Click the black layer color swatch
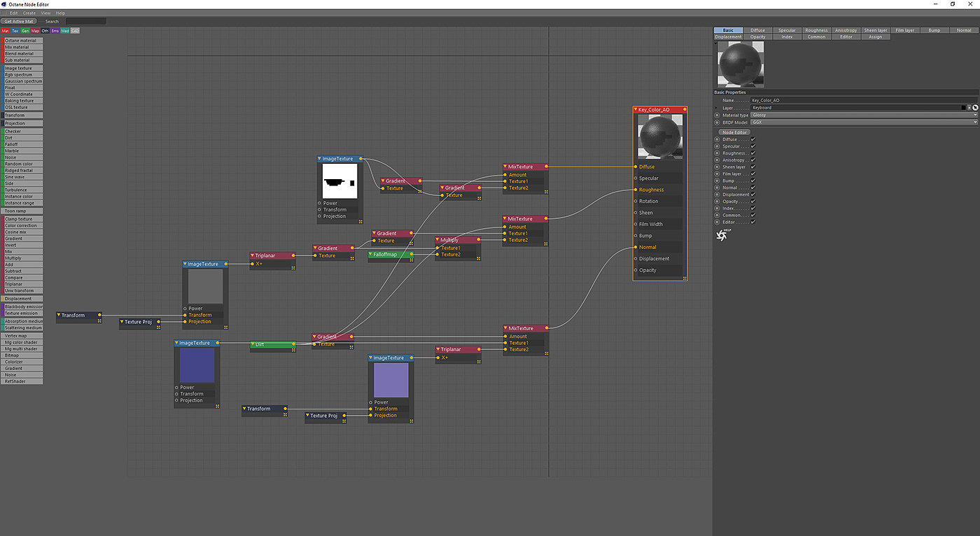This screenshot has width=980, height=536. click(x=964, y=108)
